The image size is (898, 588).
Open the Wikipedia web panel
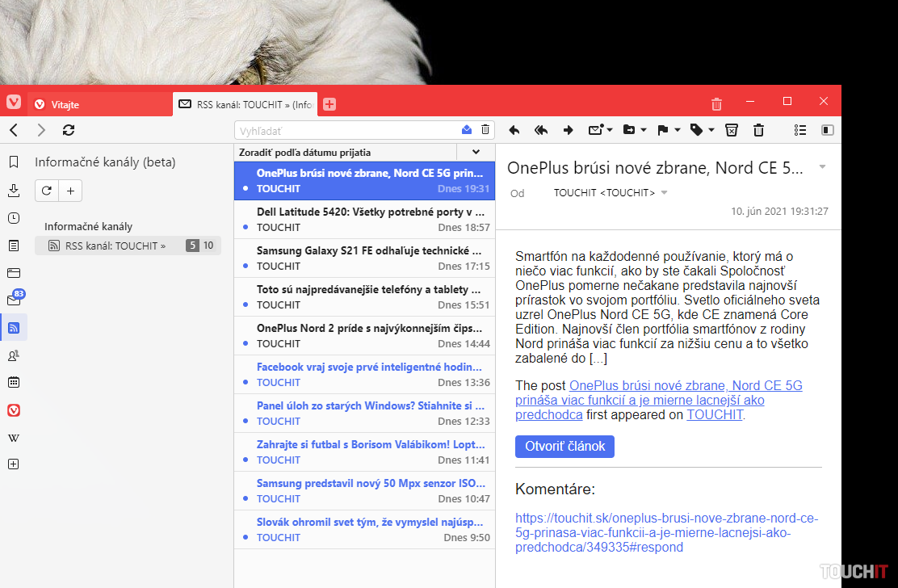(13, 438)
